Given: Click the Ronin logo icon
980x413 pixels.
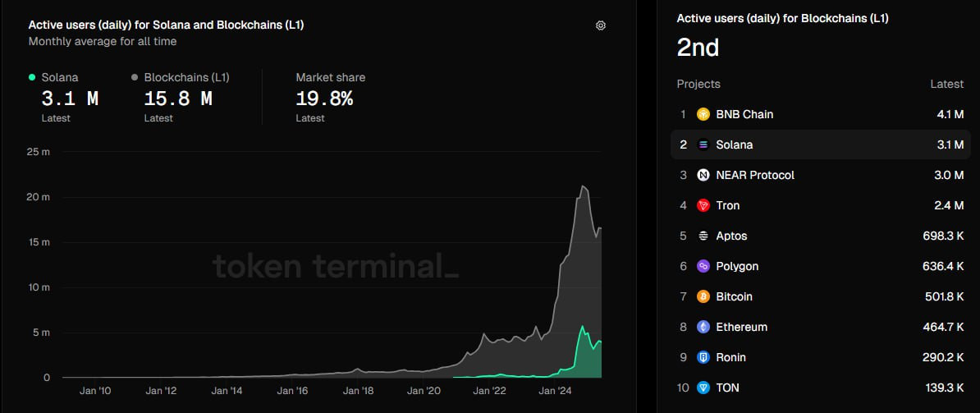Looking at the screenshot, I should coord(703,357).
